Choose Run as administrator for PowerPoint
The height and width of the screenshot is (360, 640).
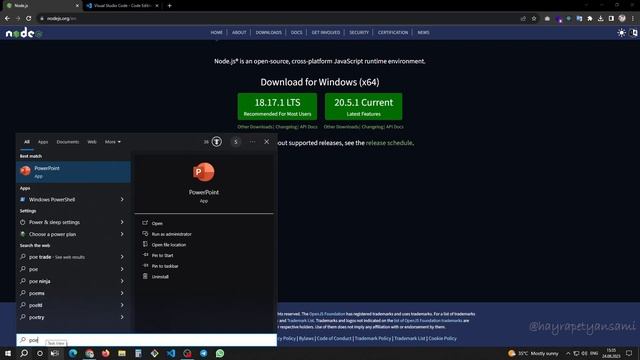pos(171,234)
